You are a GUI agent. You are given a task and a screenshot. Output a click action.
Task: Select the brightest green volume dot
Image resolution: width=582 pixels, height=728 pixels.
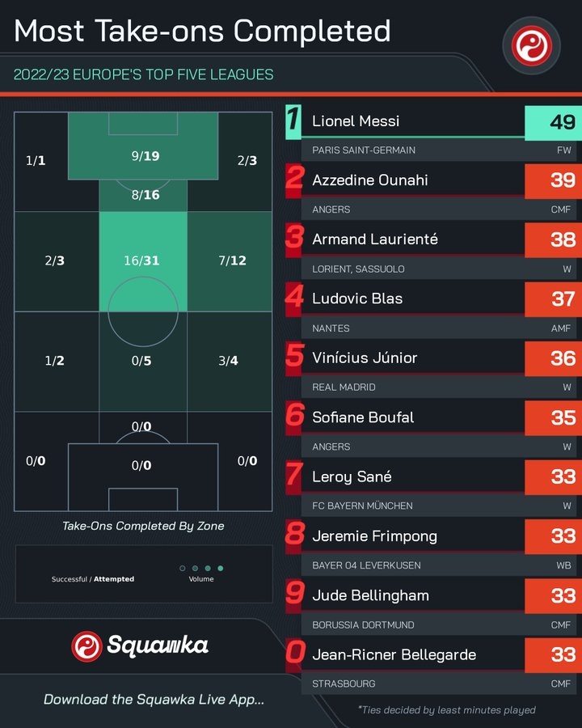pos(221,568)
